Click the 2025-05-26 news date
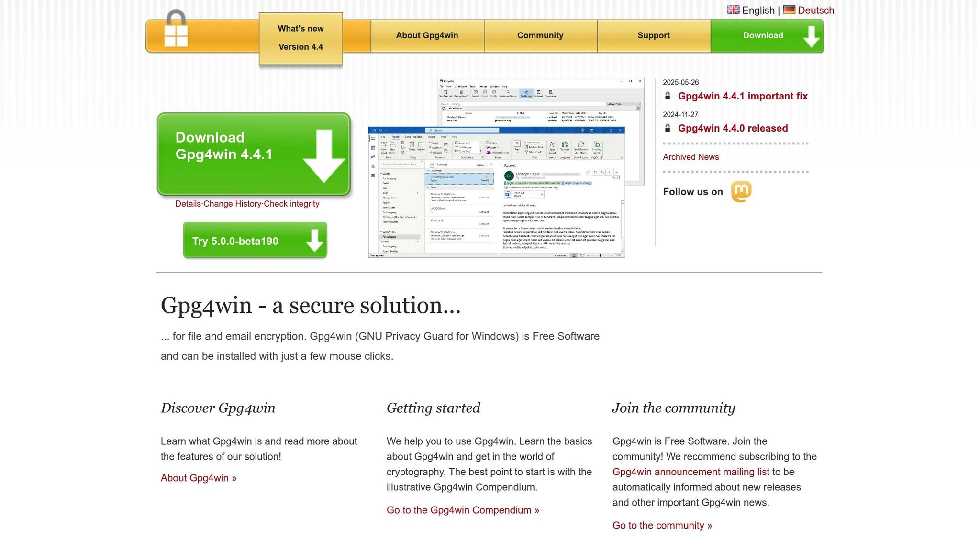The width and height of the screenshot is (980, 551). pos(680,82)
